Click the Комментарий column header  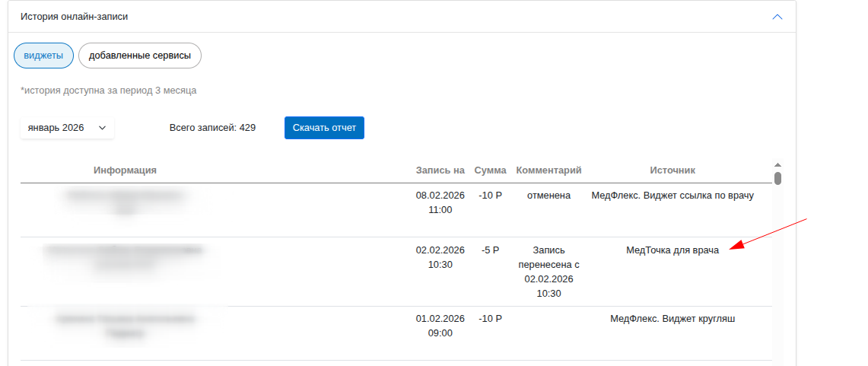(548, 170)
